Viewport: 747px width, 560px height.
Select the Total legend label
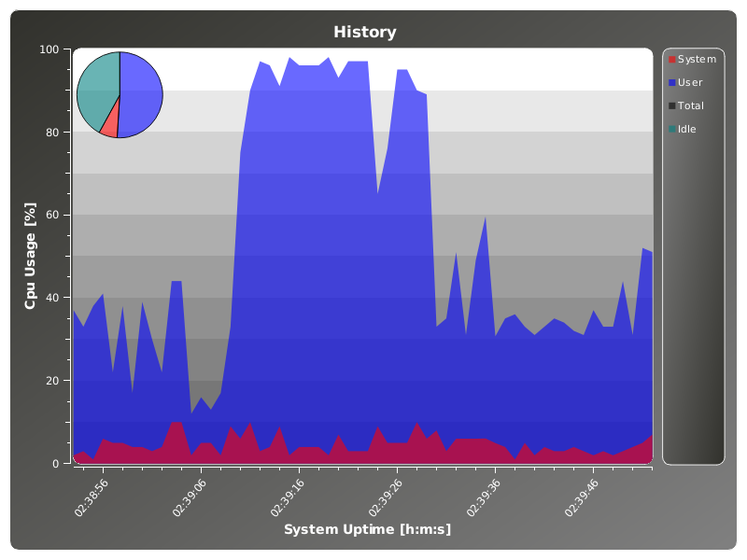691,106
